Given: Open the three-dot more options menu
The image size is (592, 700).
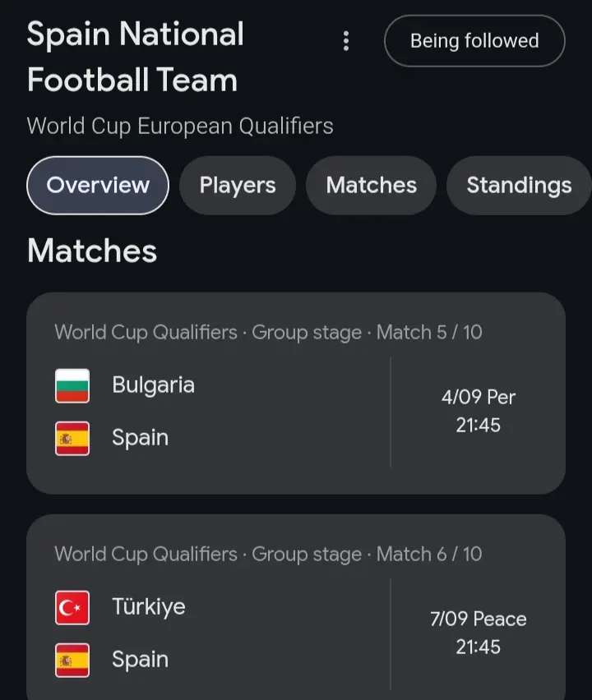Looking at the screenshot, I should [x=346, y=41].
